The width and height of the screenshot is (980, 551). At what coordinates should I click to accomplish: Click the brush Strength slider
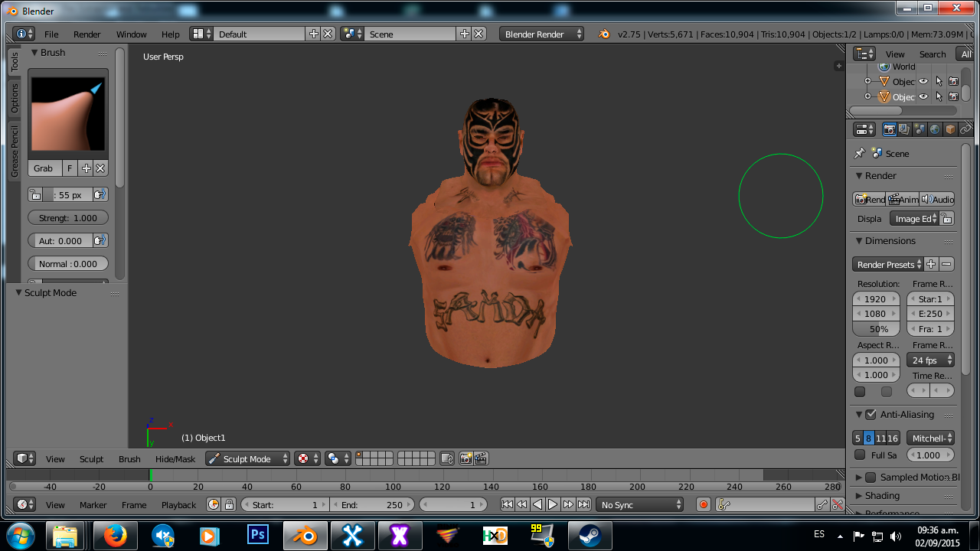click(68, 217)
